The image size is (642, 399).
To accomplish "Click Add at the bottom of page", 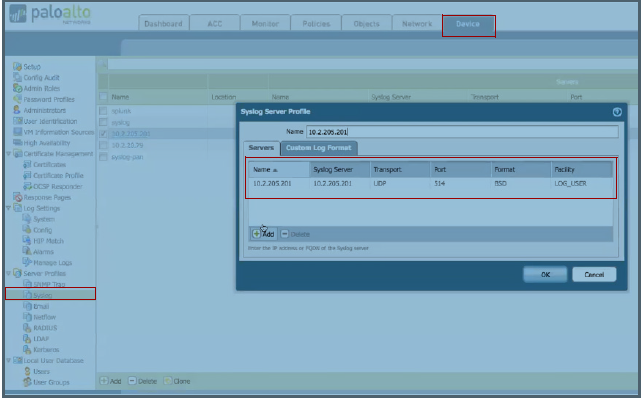I will pos(111,381).
